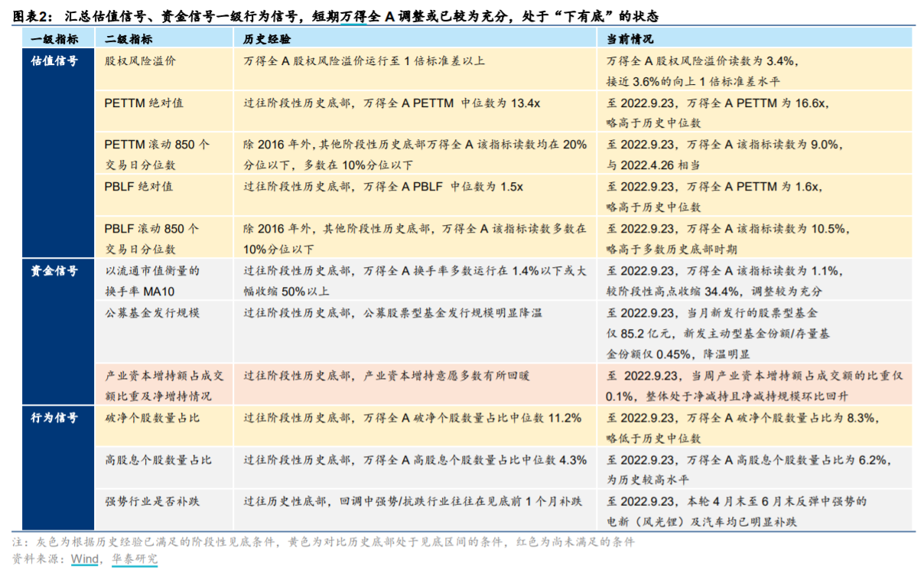Select the "破净个股数量占比" indicator cell
Image resolution: width=924 pixels, height=577 pixels.
(151, 418)
